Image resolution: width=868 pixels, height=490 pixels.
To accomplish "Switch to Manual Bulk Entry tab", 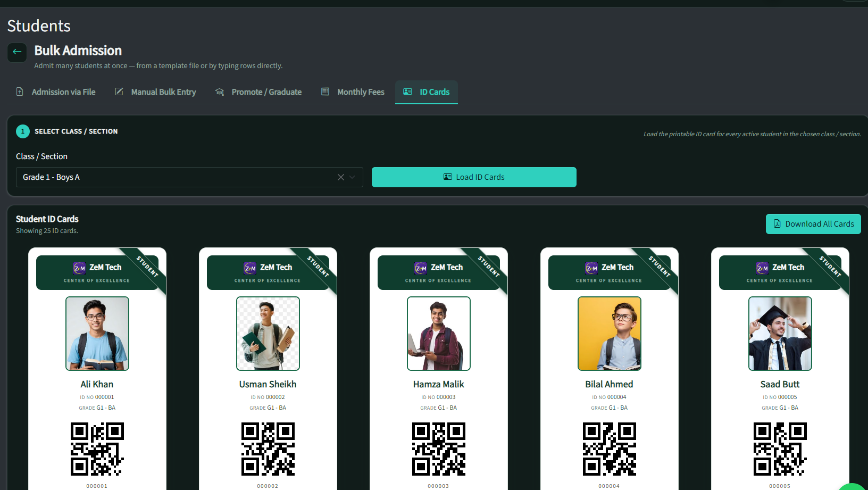I will click(155, 92).
